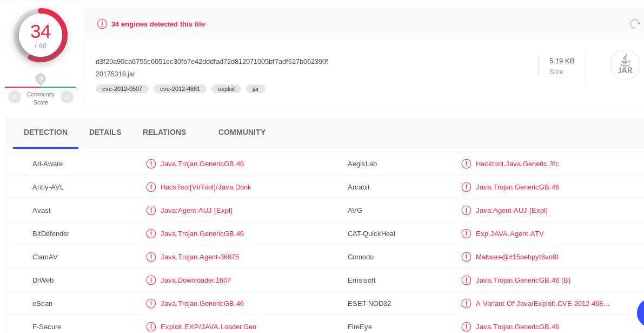Click the warning icon in the ESET-NOD32 row
The image size is (644, 333).
(x=466, y=303)
